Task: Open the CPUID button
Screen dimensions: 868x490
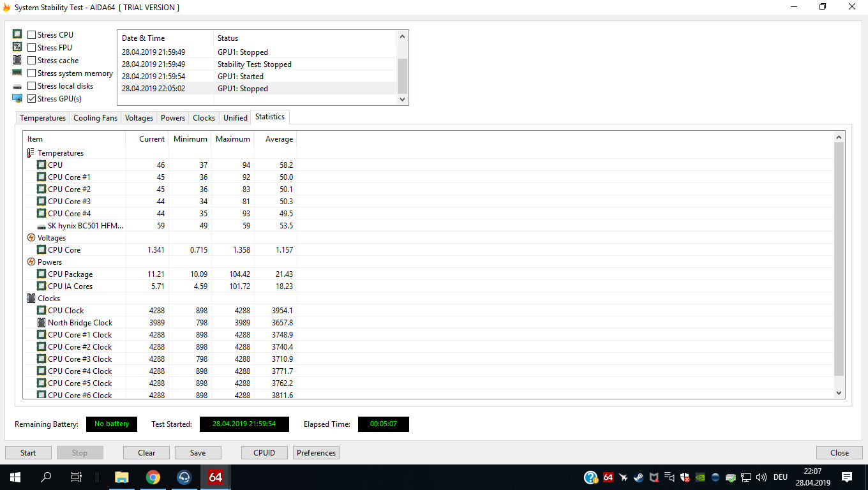Action: pos(264,453)
